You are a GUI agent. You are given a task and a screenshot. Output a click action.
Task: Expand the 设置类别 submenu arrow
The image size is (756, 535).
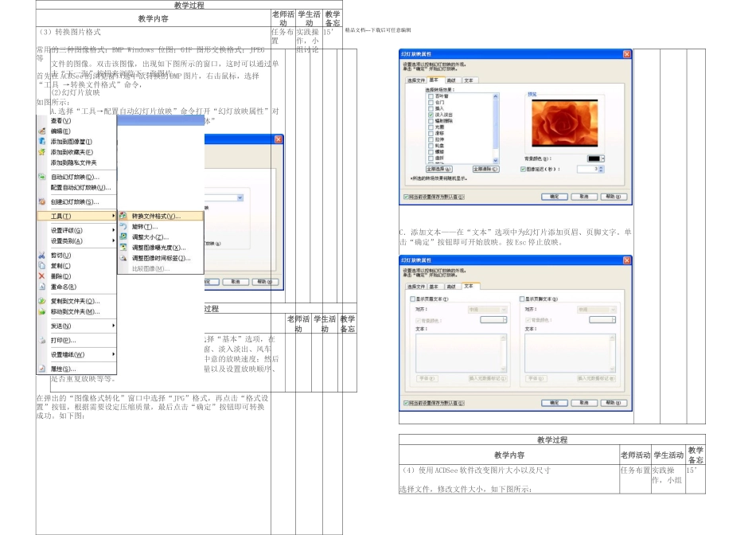[x=114, y=240]
